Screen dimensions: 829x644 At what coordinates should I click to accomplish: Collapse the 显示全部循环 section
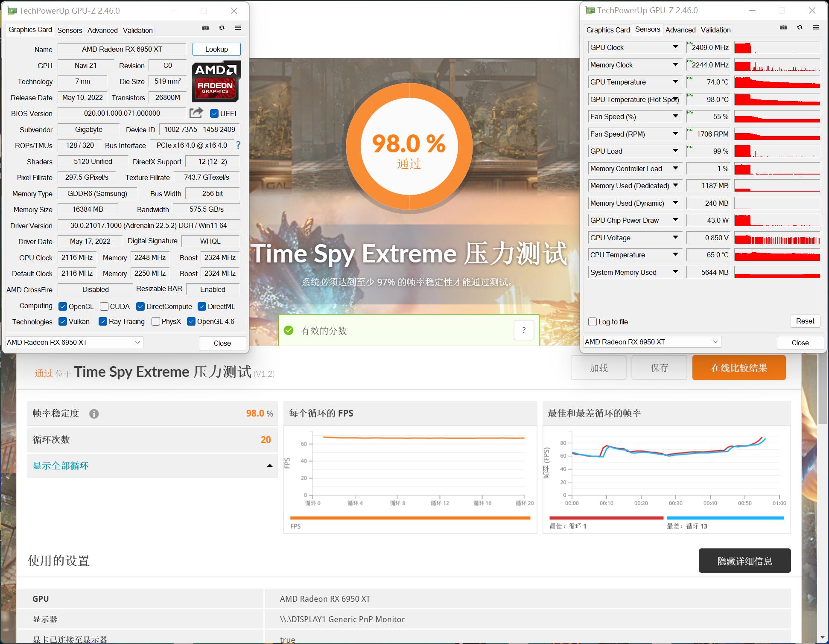(x=269, y=466)
